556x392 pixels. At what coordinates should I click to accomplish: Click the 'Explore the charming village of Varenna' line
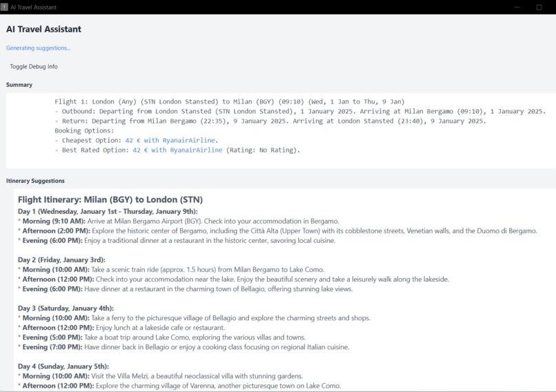pos(179,386)
